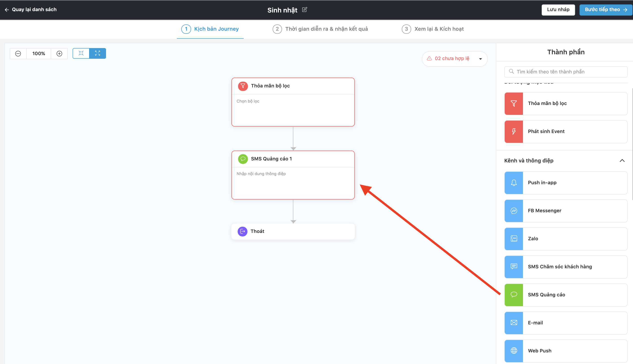This screenshot has height=364, width=633.
Task: Select the FB Messenger component icon
Action: [x=514, y=211]
